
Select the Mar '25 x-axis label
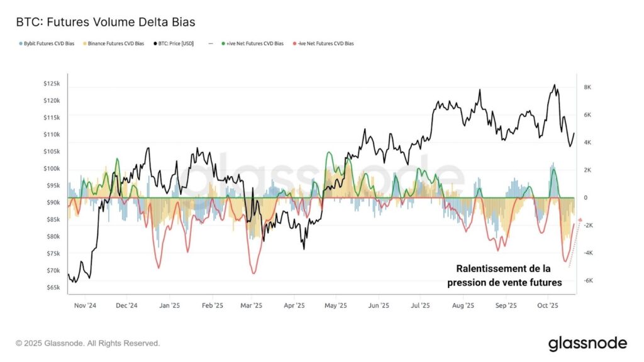[252, 305]
